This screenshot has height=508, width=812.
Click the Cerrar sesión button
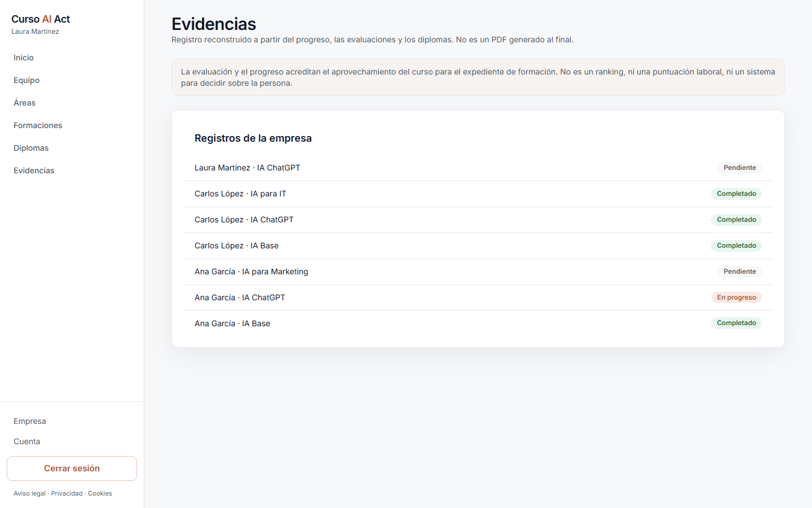(72, 468)
